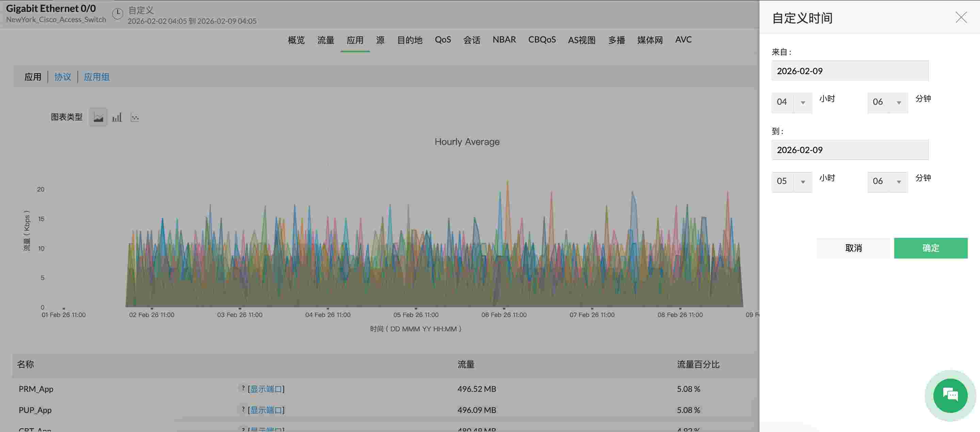Screen dimensions: 980x432
Task: Switch to the bar chart type icon
Action: coord(117,117)
